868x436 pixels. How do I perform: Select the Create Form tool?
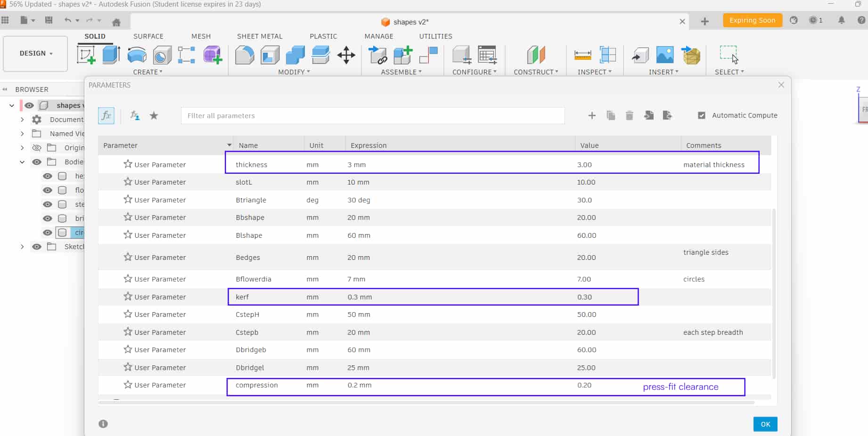tap(213, 55)
